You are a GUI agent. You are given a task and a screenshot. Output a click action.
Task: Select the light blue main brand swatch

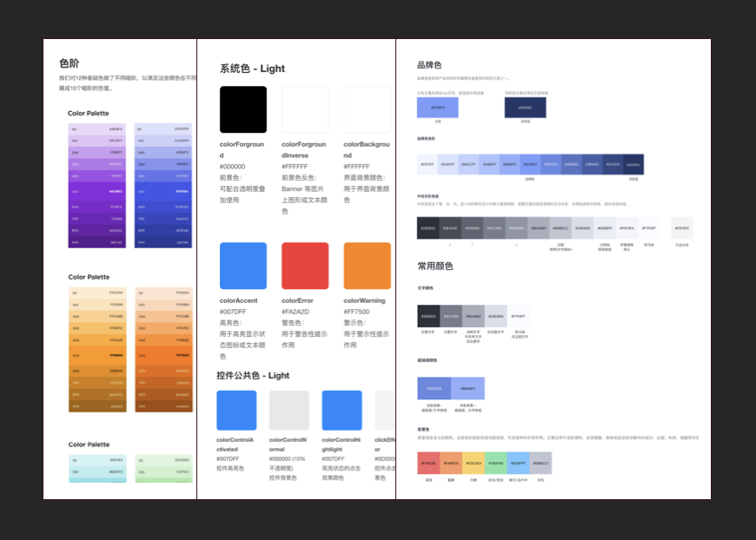(x=437, y=108)
